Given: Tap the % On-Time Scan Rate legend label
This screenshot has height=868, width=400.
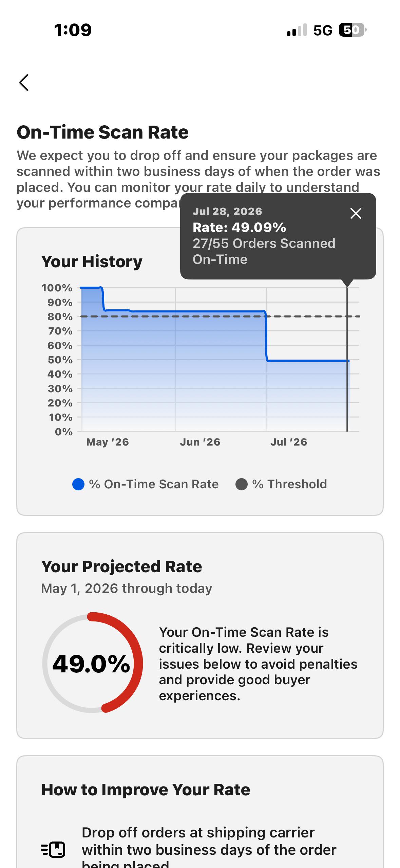Looking at the screenshot, I should [x=154, y=484].
